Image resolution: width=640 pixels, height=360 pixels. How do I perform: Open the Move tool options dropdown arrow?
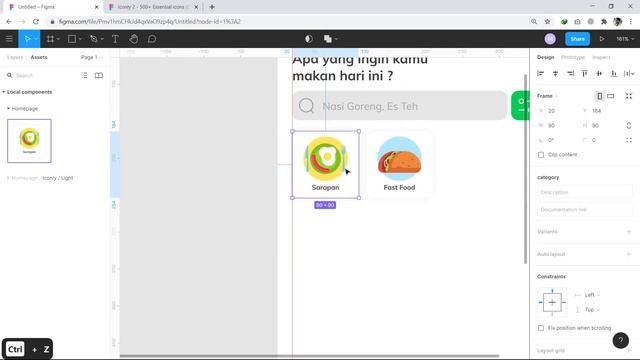pyautogui.click(x=36, y=39)
